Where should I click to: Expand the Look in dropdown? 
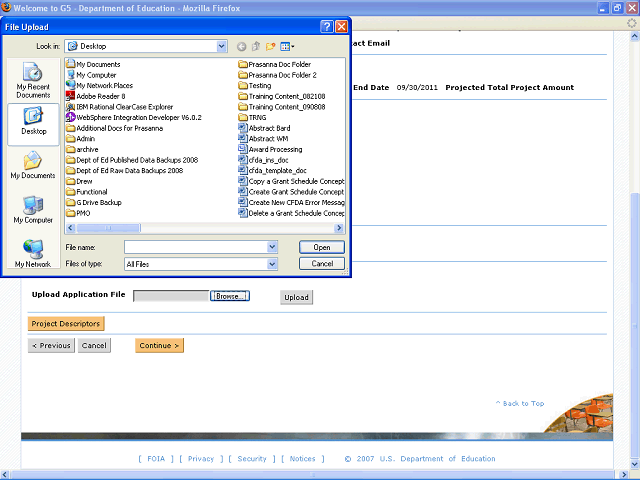point(222,46)
